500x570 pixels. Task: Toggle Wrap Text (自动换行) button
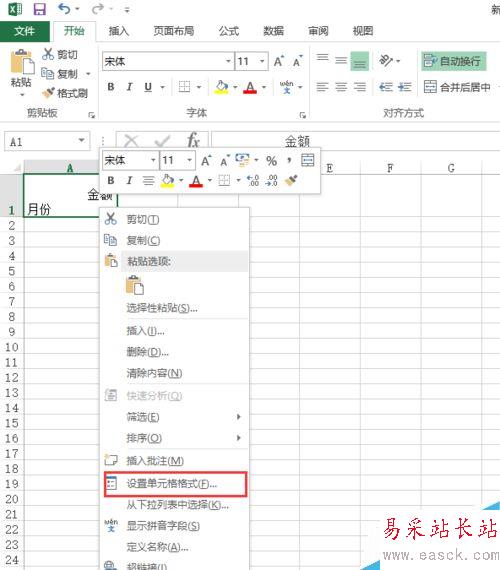pyautogui.click(x=453, y=61)
